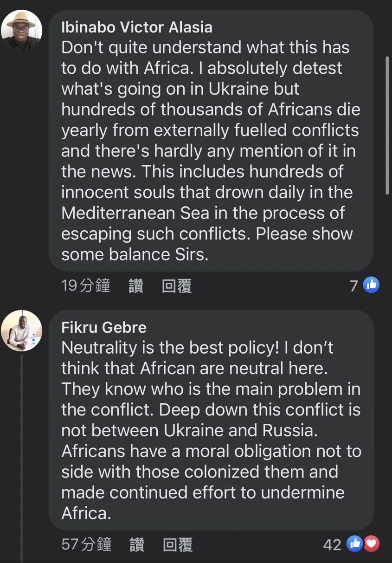Click red heart reaction on Fikru's comment
The image size is (392, 563).
371,544
